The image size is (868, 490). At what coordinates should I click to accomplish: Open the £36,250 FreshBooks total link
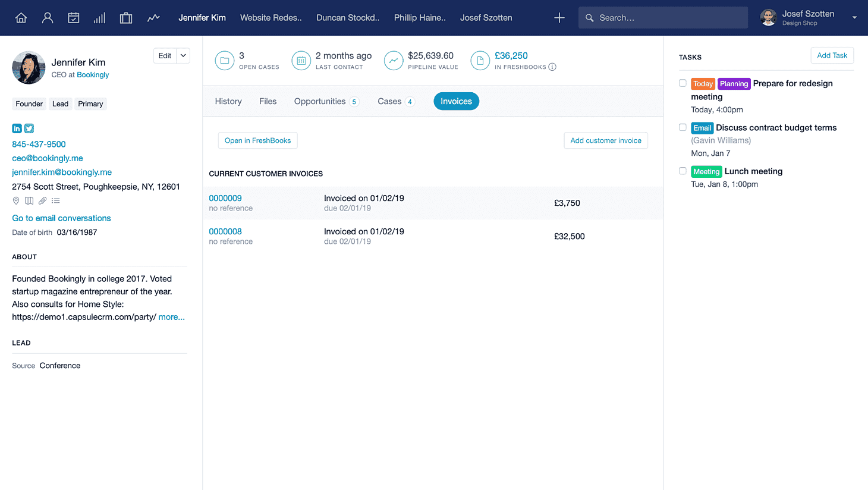511,56
